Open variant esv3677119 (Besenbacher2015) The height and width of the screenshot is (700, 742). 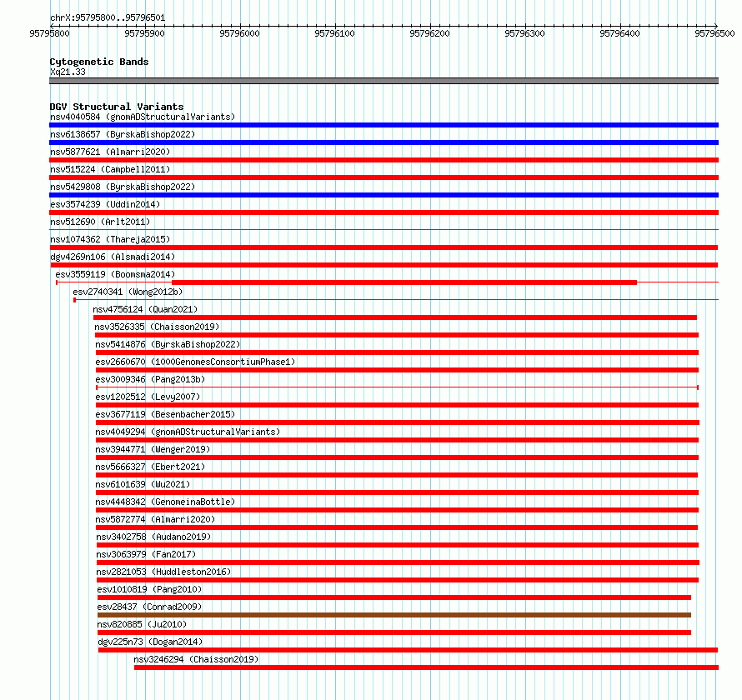[x=165, y=414]
